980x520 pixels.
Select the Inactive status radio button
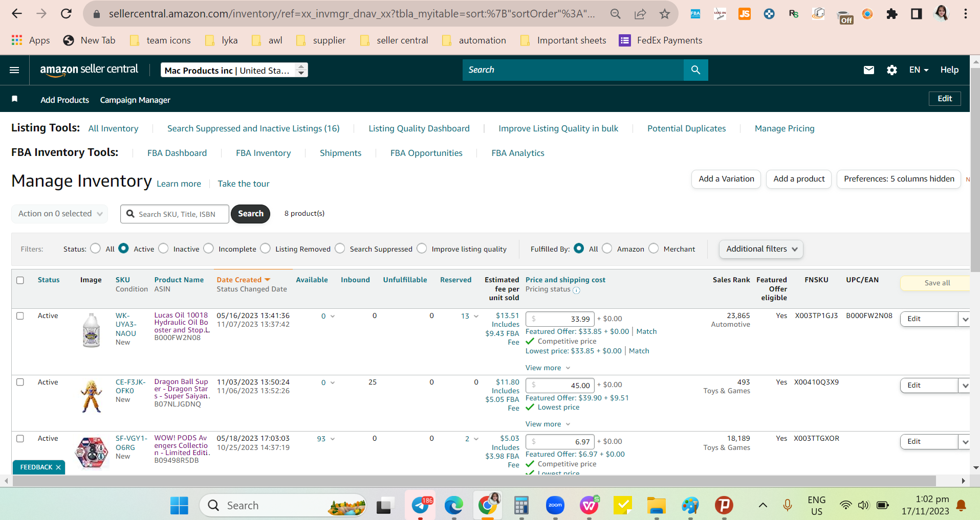click(163, 248)
